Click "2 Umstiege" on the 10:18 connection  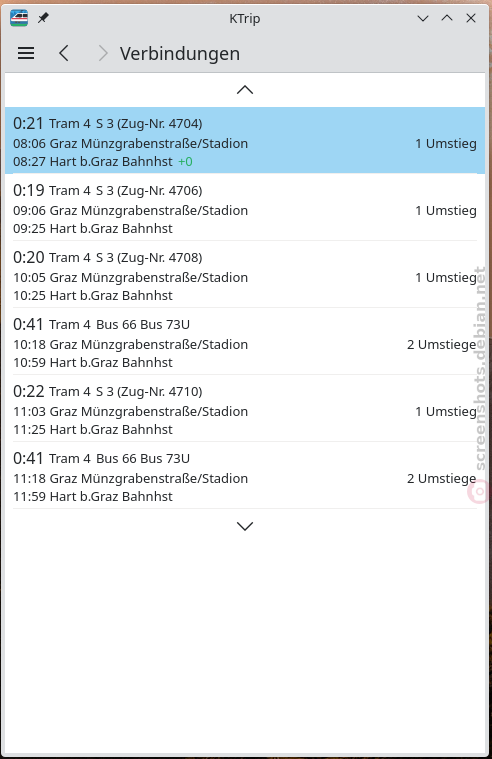pyautogui.click(x=441, y=345)
